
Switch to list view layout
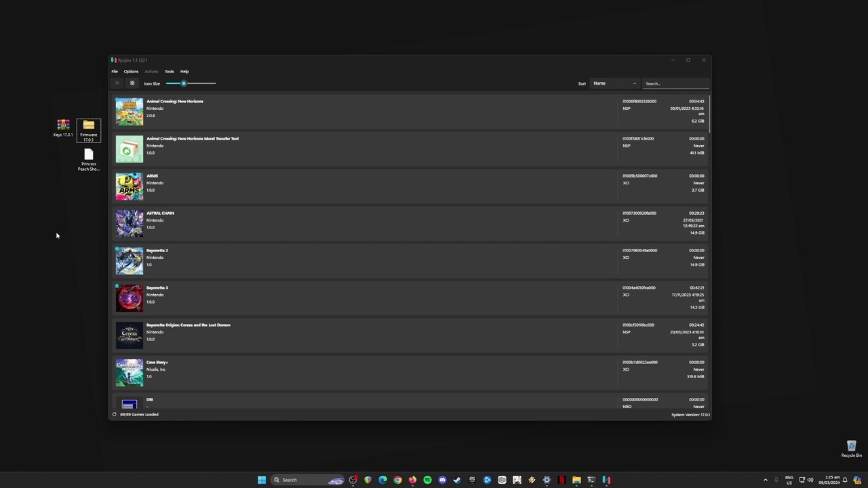(117, 83)
